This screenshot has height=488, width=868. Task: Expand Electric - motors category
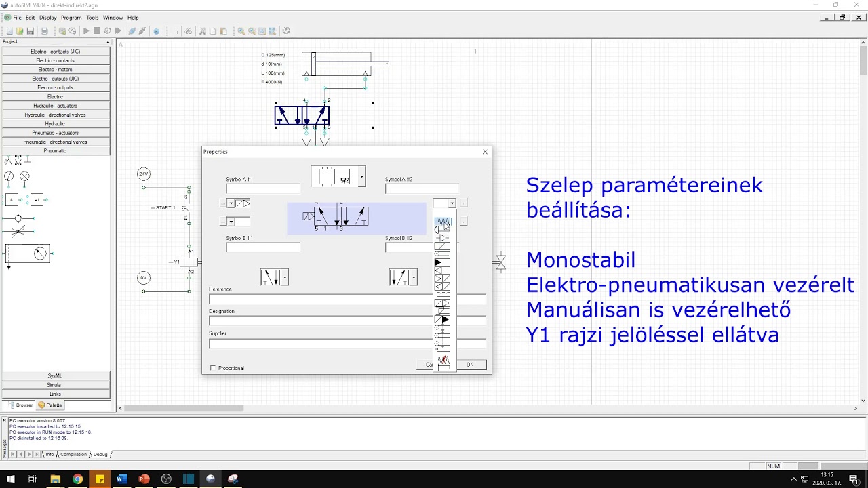coord(56,69)
